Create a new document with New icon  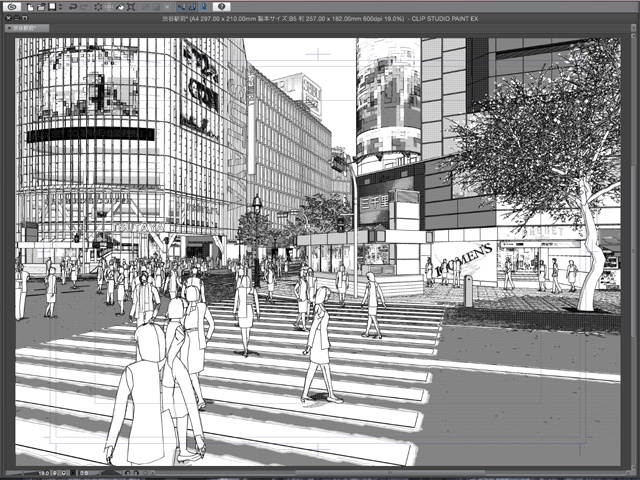coord(30,7)
